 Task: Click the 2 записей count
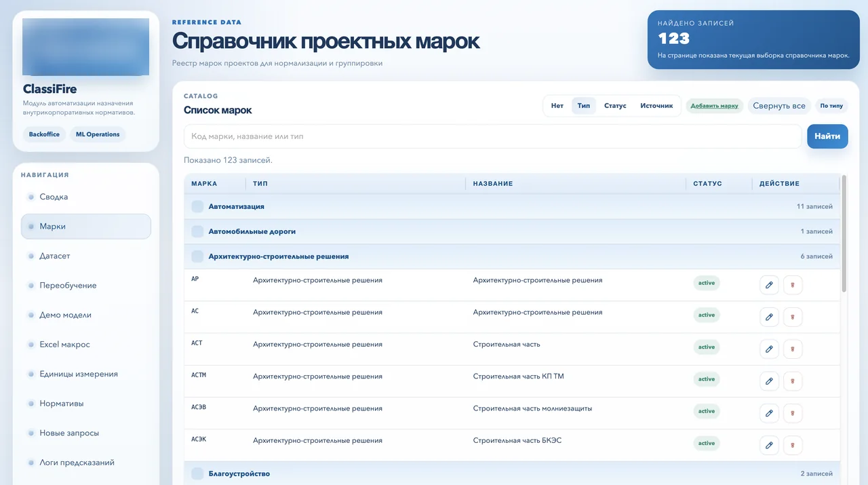tap(816, 473)
